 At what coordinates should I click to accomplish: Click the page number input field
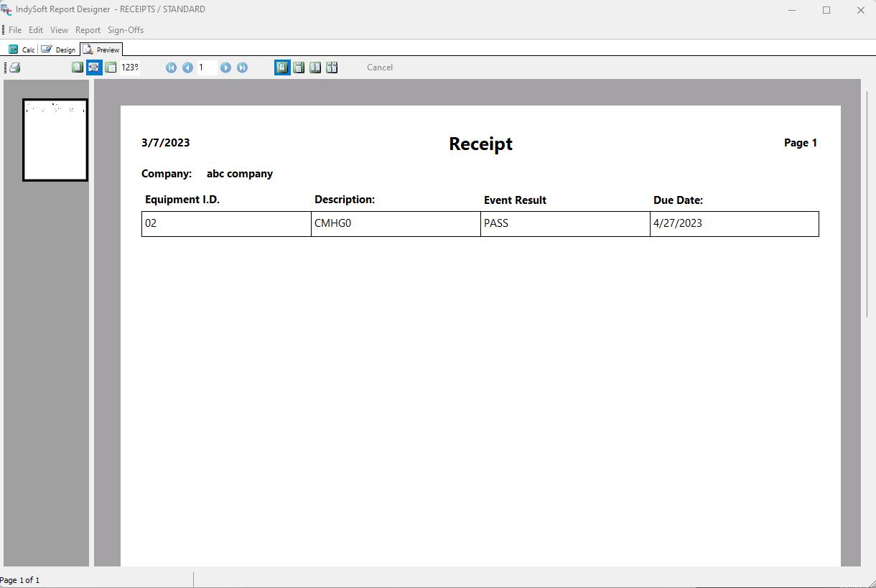click(x=207, y=67)
